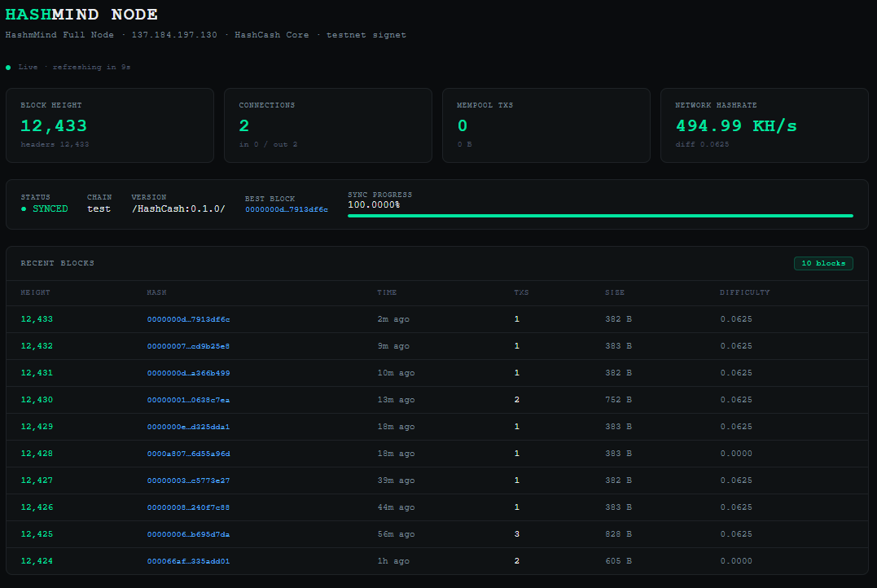Select block height 12,424 in table

point(37,561)
